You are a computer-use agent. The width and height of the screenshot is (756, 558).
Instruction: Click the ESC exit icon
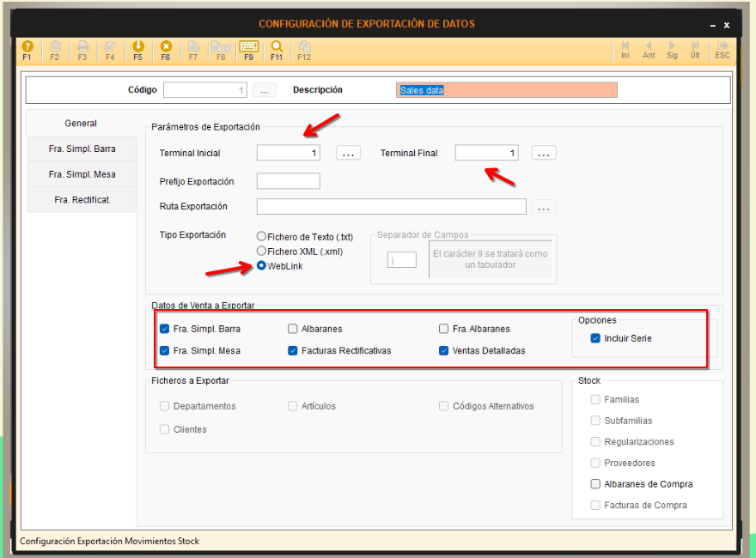click(722, 49)
